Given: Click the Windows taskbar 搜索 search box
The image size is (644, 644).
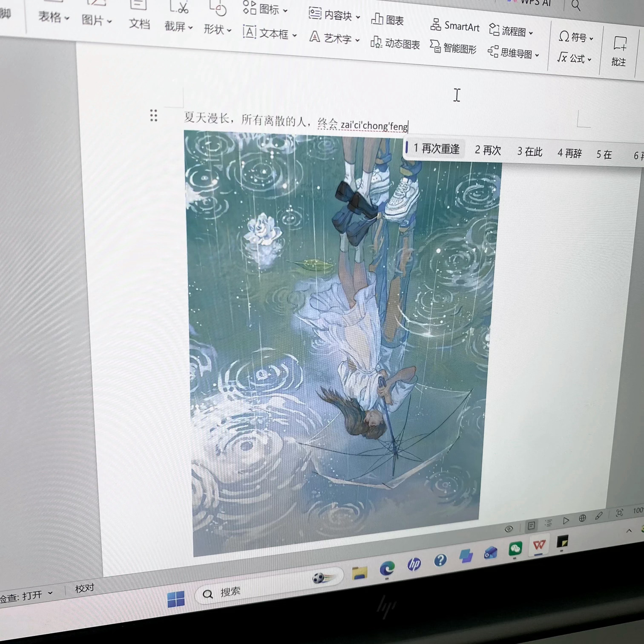Looking at the screenshot, I should point(268,586).
